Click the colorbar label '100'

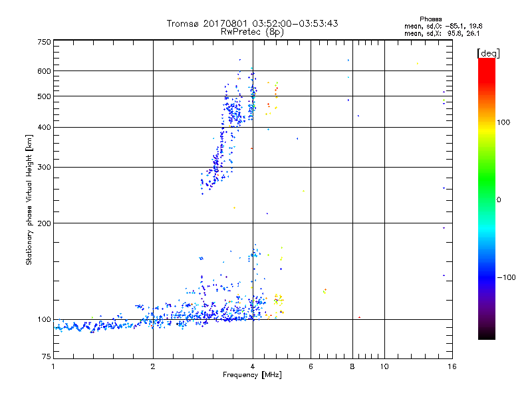click(x=503, y=122)
